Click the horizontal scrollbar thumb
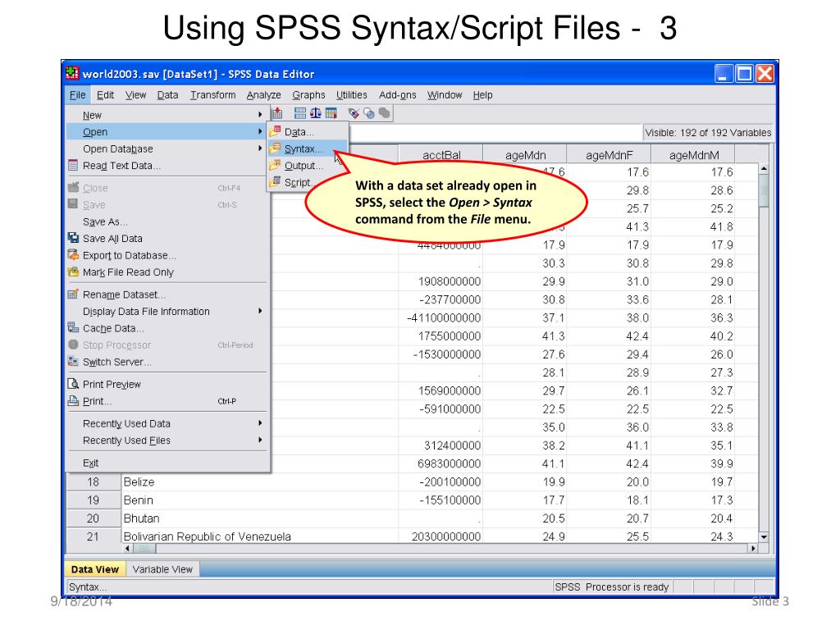Viewport: 840px width, 630px height. point(144,549)
